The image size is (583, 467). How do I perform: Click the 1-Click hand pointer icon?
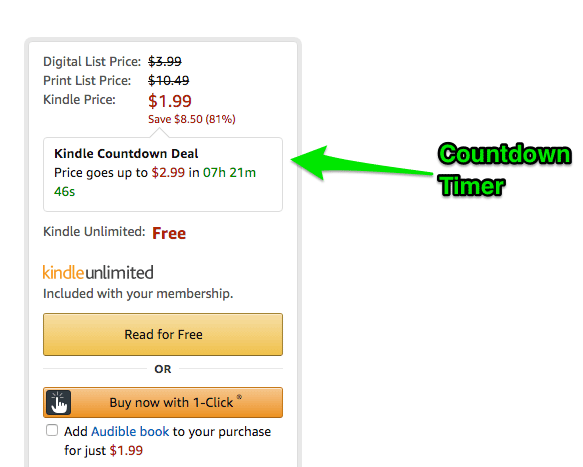[59, 402]
